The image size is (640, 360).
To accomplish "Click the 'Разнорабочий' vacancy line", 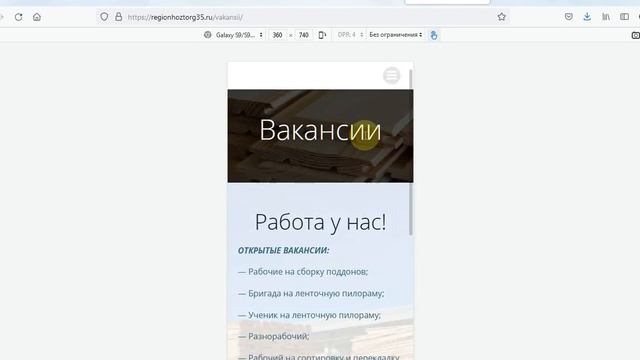I will point(273,336).
